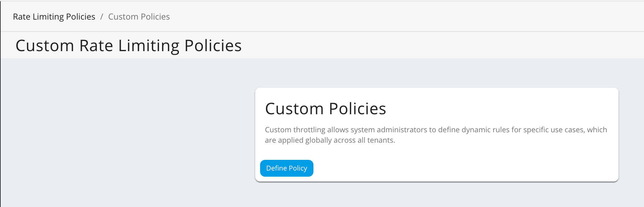Click the word 'Policies' in card title
The image size is (644, 207).
358,108
